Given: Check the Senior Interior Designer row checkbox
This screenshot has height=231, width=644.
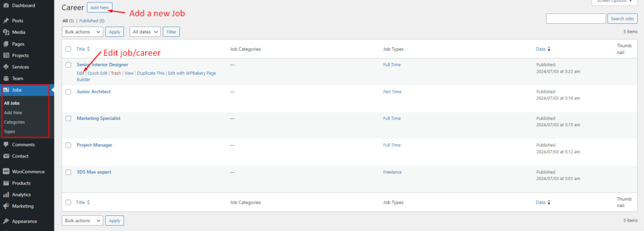Looking at the screenshot, I should coord(69,65).
